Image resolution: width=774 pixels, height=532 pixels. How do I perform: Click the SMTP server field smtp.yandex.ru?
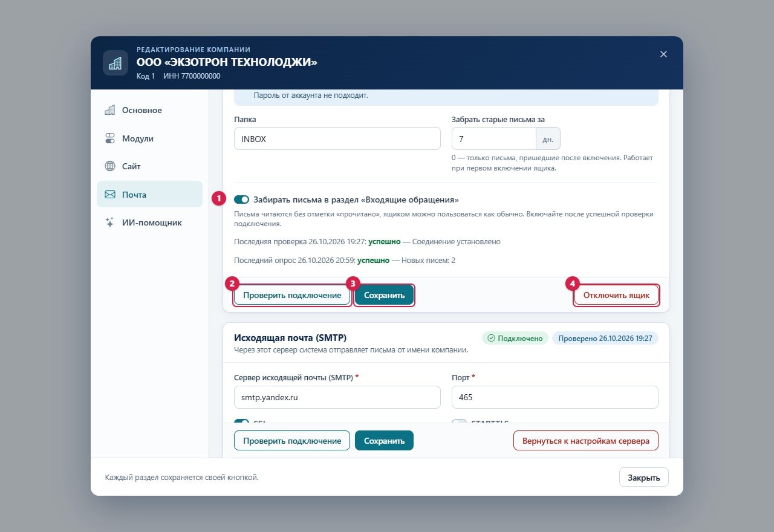coord(337,397)
